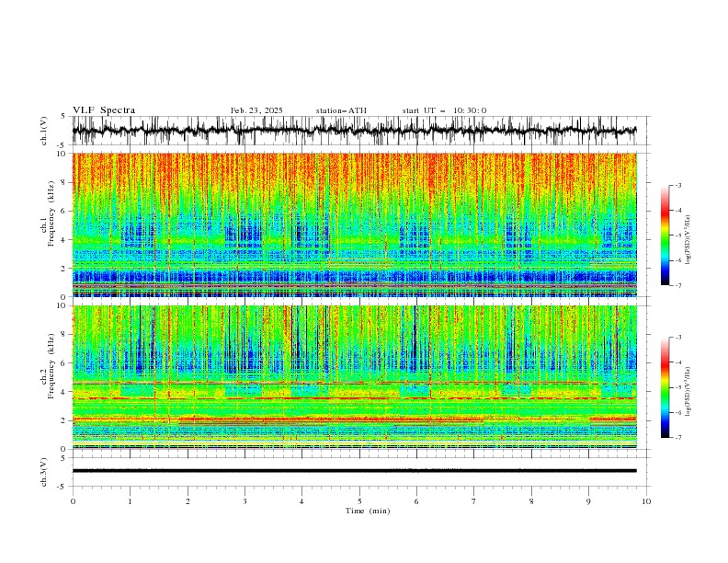Click the ch.1 "Frequency (kHz)" axis label

tap(51, 213)
